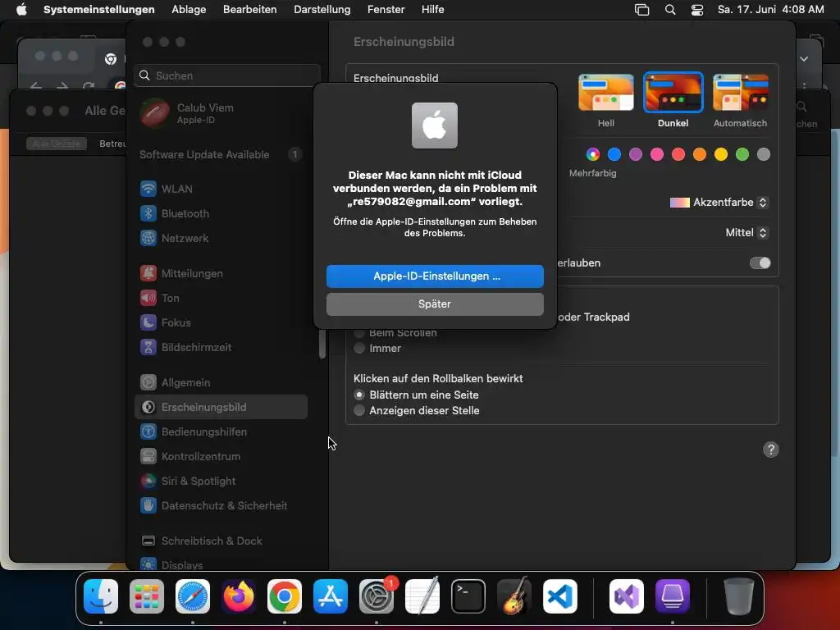Open the Akzentfarbe highlight color dropdown

tap(719, 203)
